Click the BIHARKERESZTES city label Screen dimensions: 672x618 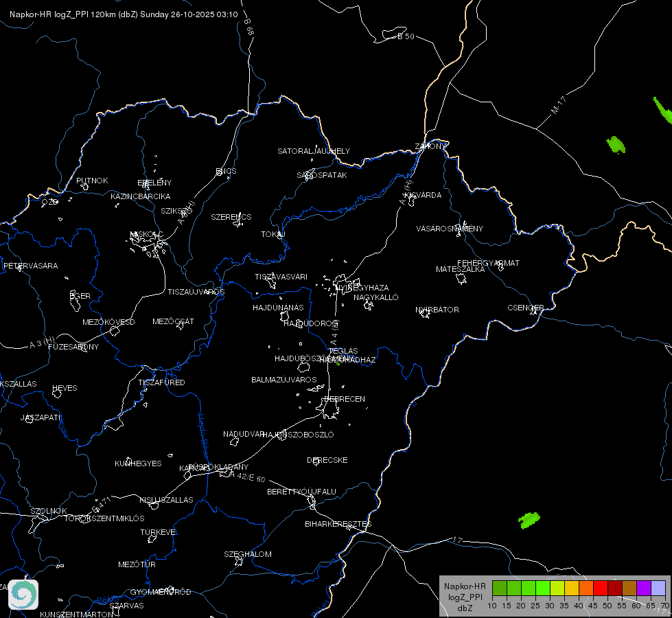[338, 524]
